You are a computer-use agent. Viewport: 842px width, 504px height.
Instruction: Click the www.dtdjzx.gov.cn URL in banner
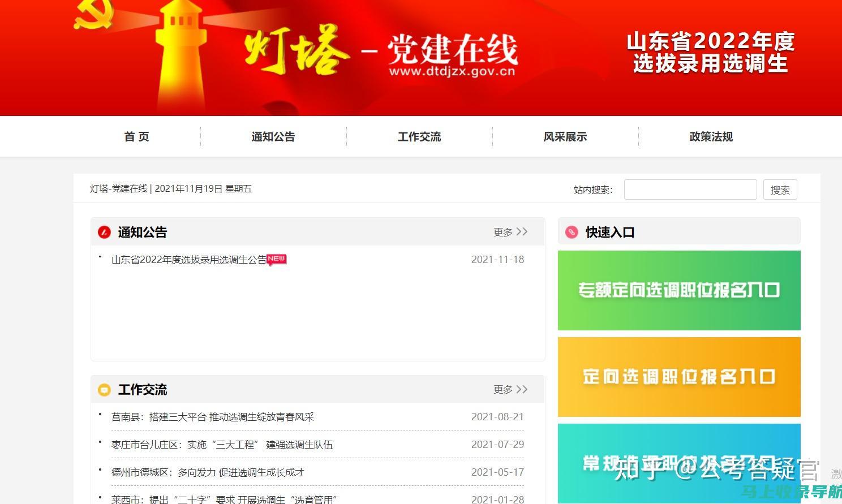pyautogui.click(x=452, y=71)
